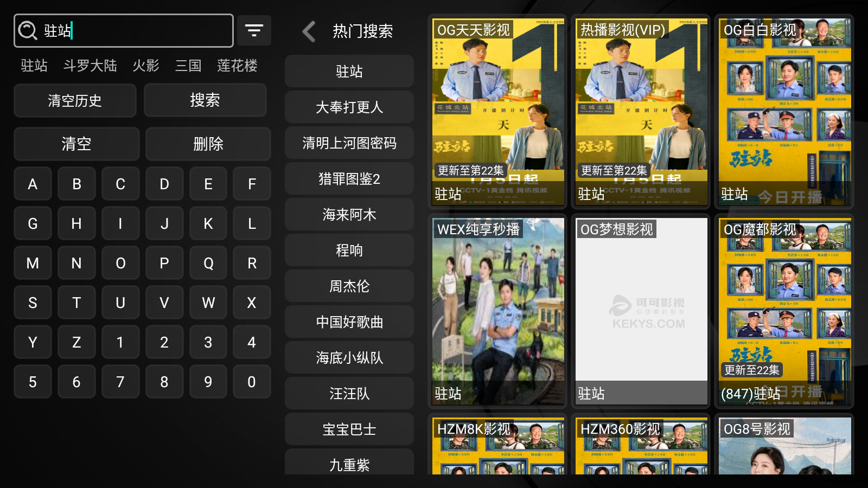Focus the search input containing 驻站

[124, 31]
